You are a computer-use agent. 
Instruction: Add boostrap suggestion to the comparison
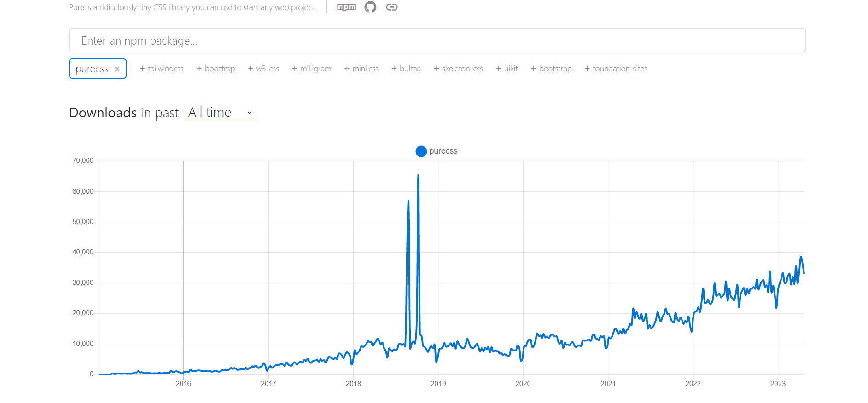pos(216,69)
